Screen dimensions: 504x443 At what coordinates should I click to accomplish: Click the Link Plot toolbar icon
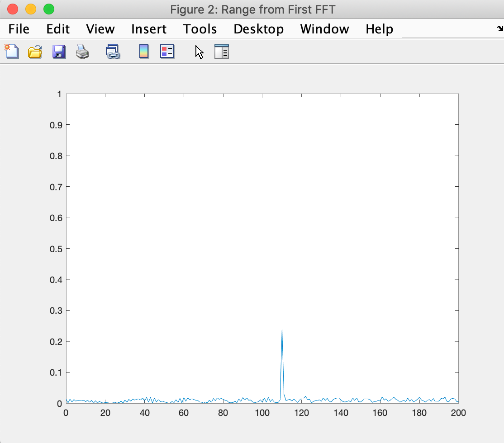[113, 52]
